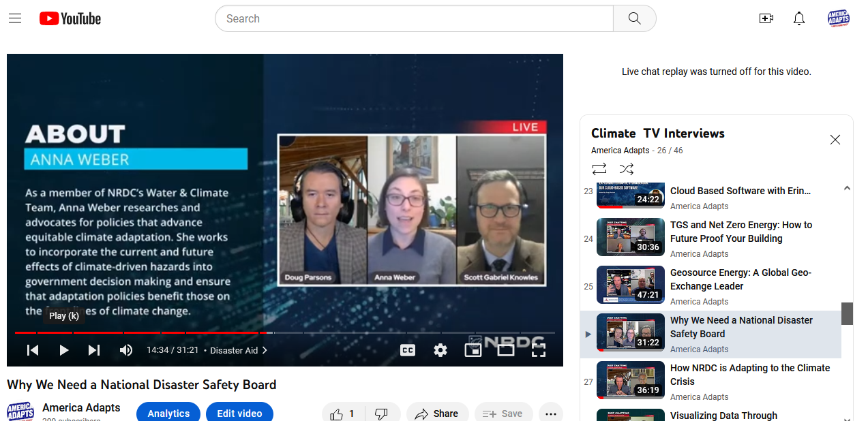The image size is (868, 421).
Task: Select Why We Need a National Disaster Safety Board playlist item
Action: pos(710,334)
